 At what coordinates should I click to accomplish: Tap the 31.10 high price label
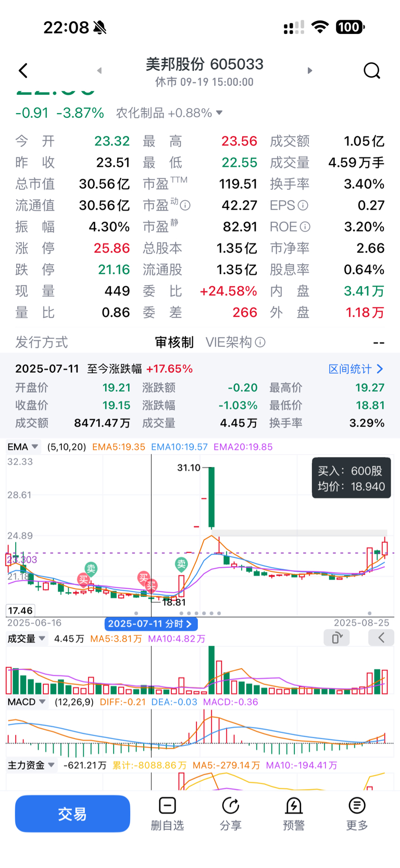coord(189,468)
